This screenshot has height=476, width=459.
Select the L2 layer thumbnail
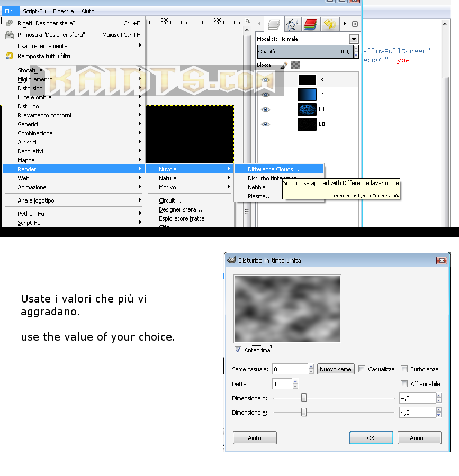(x=307, y=95)
